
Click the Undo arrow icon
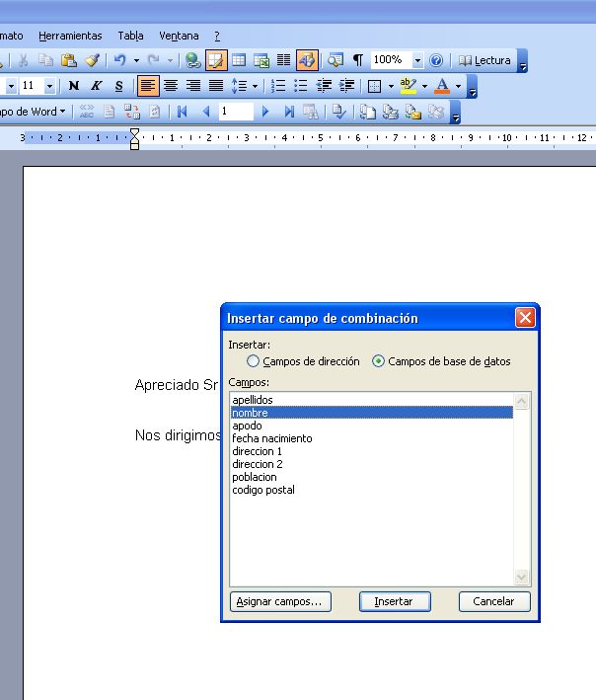tap(119, 60)
